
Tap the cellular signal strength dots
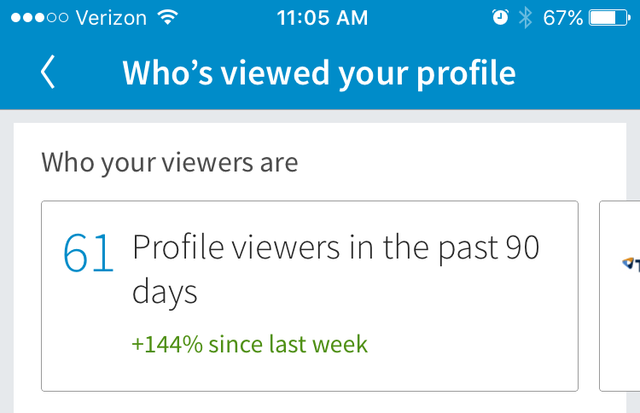pos(39,18)
